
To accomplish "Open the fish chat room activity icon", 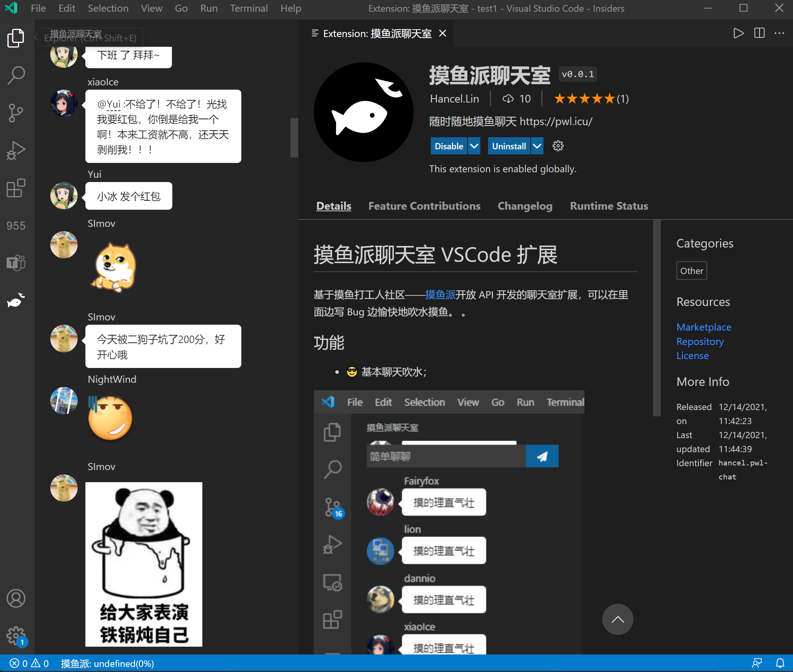I will point(16,301).
